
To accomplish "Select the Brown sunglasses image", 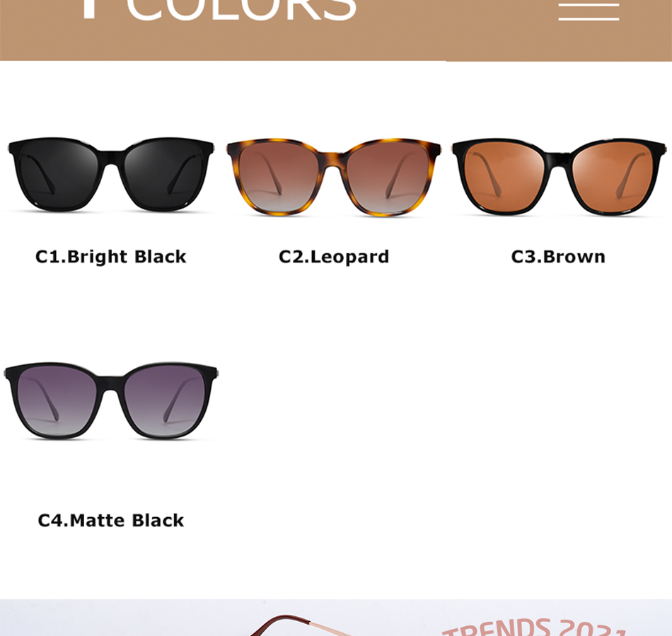I will pos(559,177).
